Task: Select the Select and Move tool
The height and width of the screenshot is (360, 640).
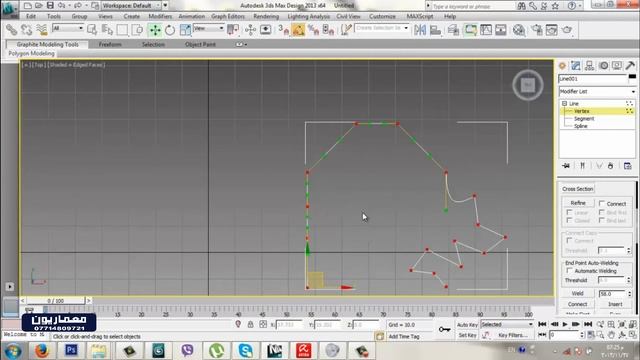Action: coord(155,30)
